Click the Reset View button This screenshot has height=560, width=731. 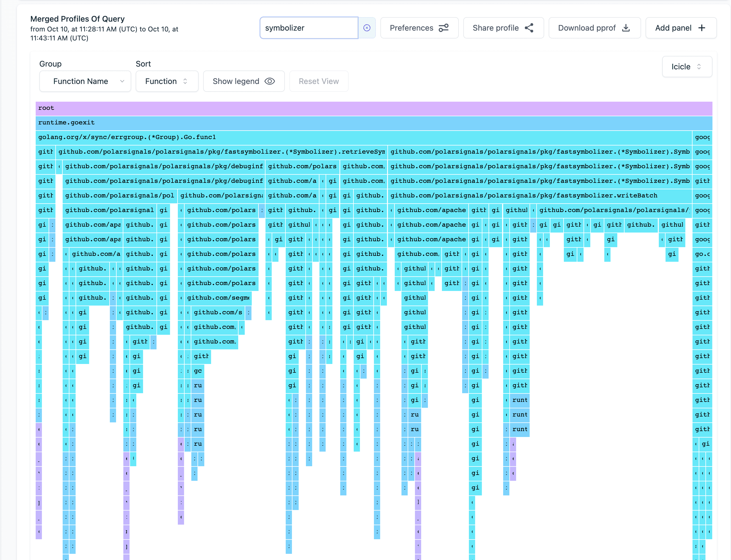[319, 81]
